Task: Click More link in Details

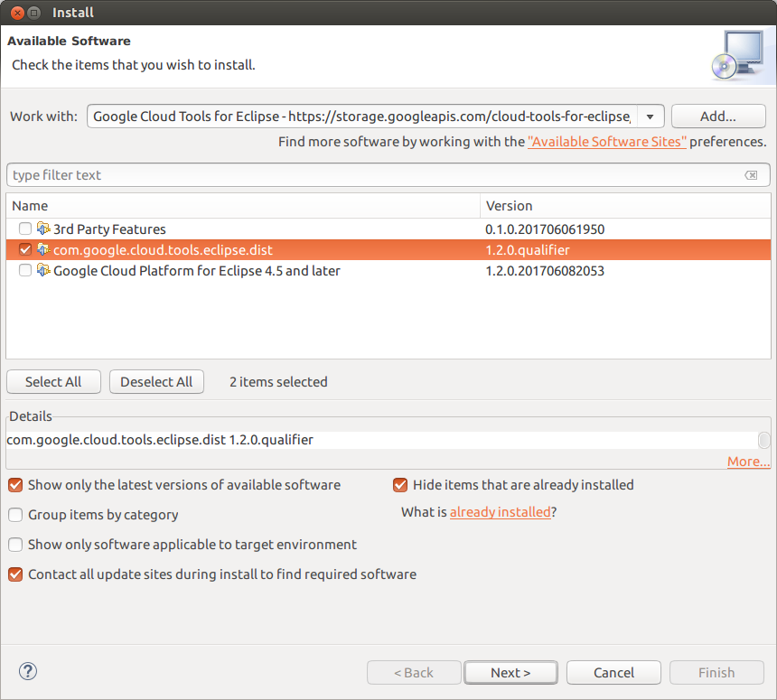Action: (x=748, y=462)
